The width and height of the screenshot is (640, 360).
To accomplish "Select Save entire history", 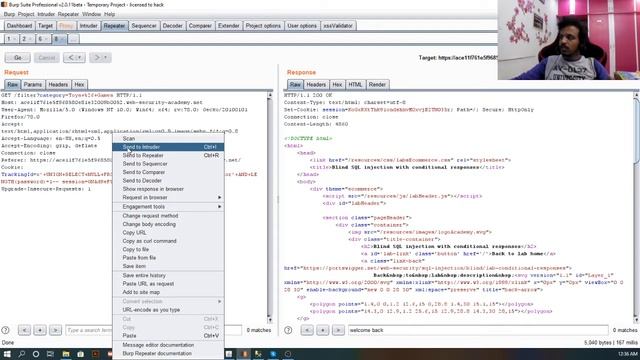I will [168, 276].
